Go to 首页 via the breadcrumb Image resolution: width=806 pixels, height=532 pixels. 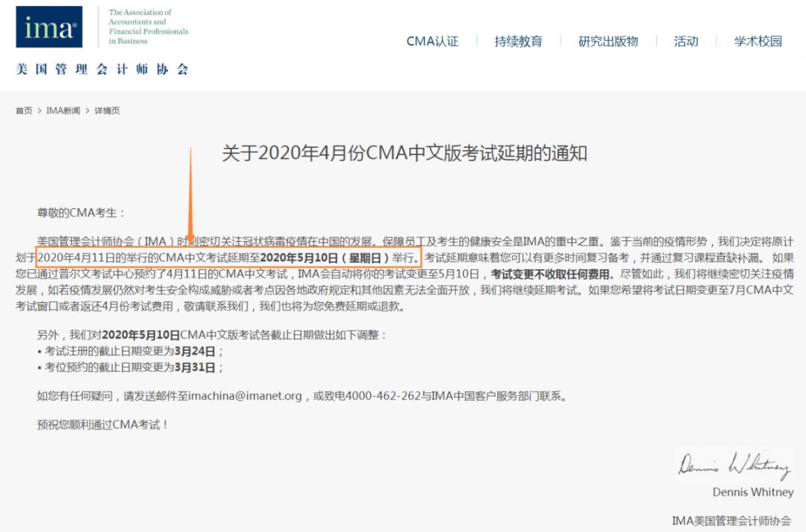pyautogui.click(x=24, y=110)
